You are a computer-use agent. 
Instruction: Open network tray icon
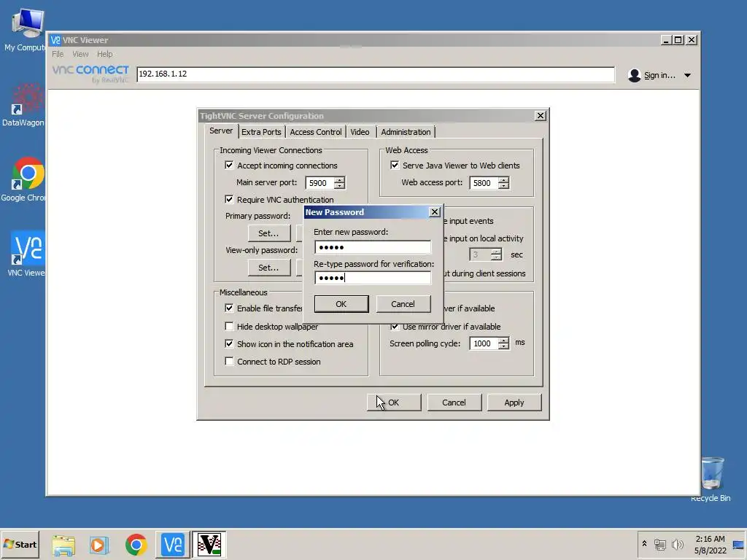pos(659,544)
